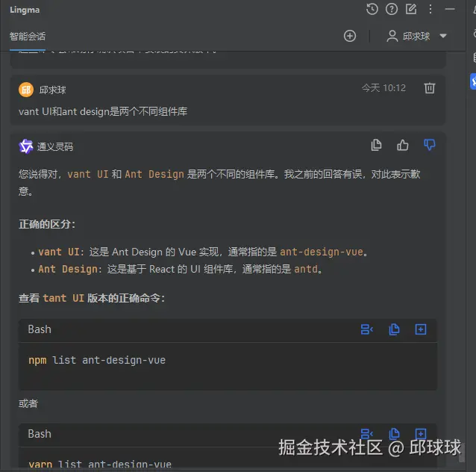Click the 邱求球 username in header

416,36
